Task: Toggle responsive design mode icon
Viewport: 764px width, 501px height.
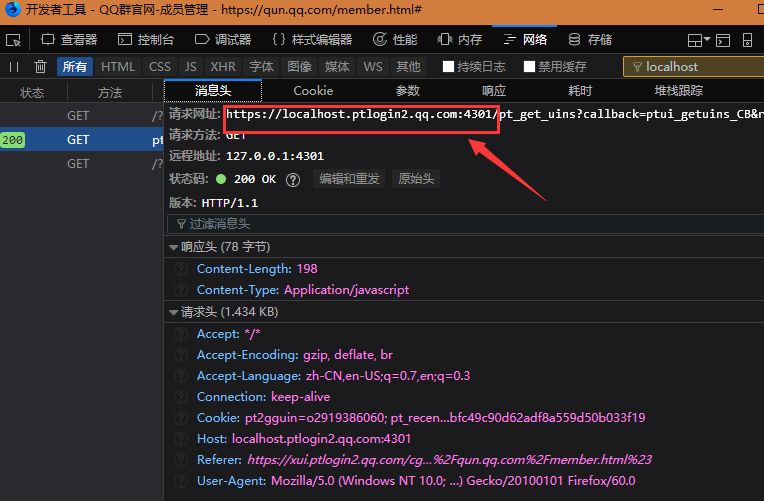Action: tap(747, 40)
